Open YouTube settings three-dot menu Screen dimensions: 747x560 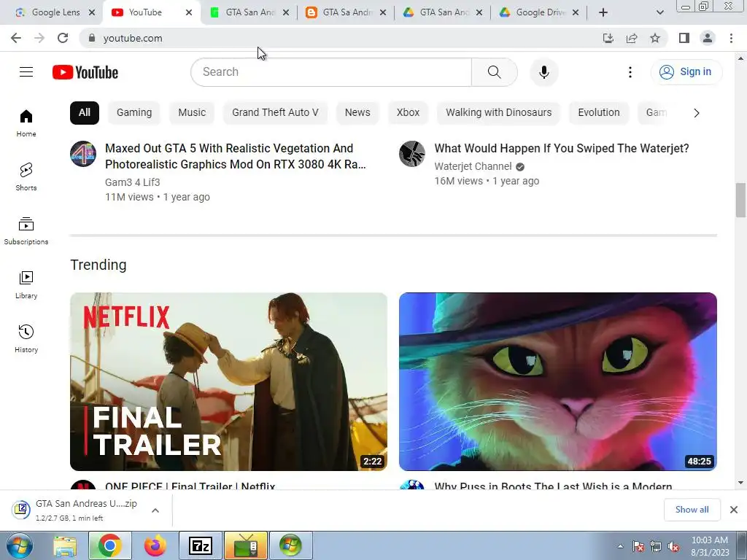(x=630, y=72)
